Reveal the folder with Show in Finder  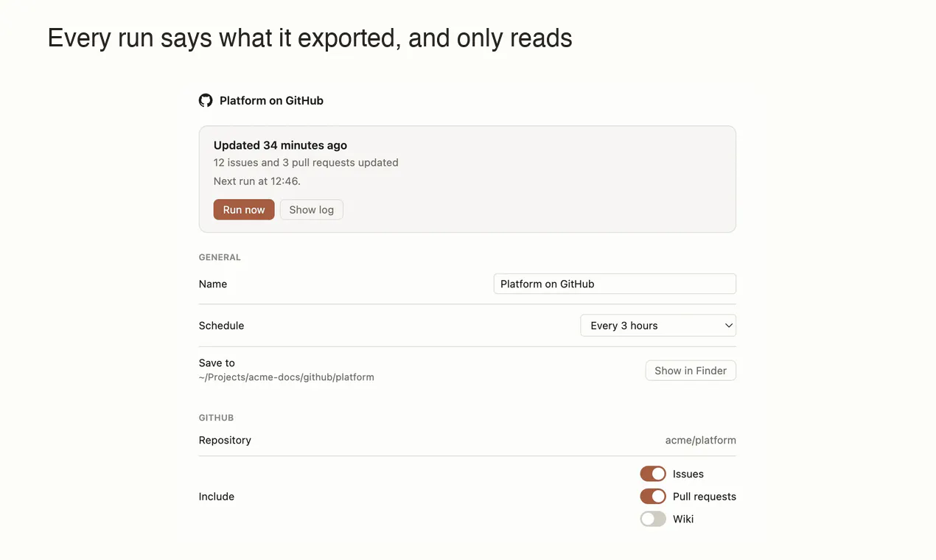(x=691, y=371)
